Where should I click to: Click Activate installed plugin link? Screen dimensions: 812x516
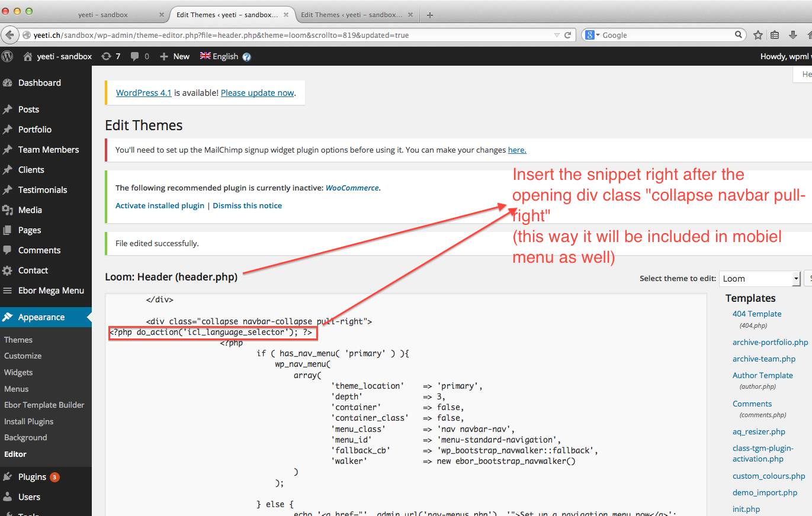pos(160,206)
